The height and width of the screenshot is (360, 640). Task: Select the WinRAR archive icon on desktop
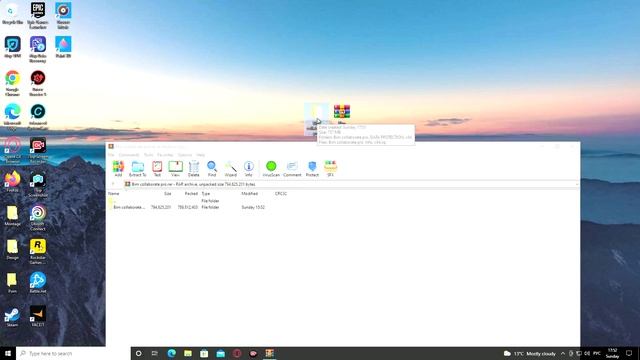point(342,114)
